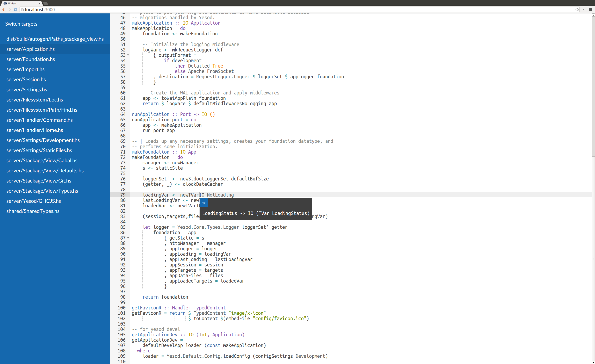The image size is (595, 364).
Task: Reload the page with refresh icon
Action: point(16,10)
